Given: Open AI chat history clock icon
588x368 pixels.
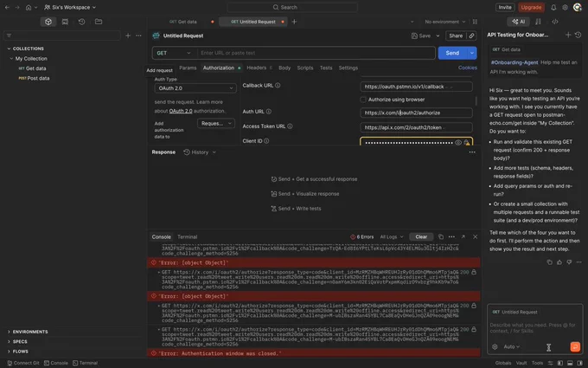Looking at the screenshot, I should click(578, 35).
